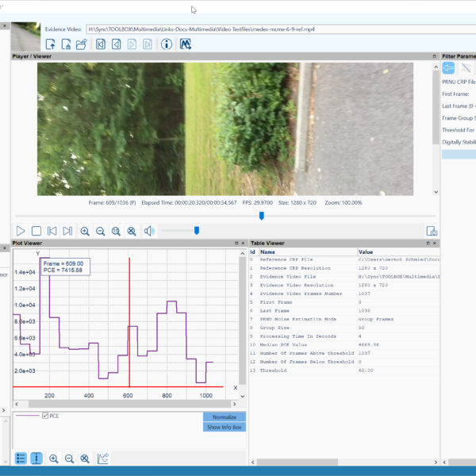
Task: Click the plot vertical scroll down arrow
Action: point(242,396)
